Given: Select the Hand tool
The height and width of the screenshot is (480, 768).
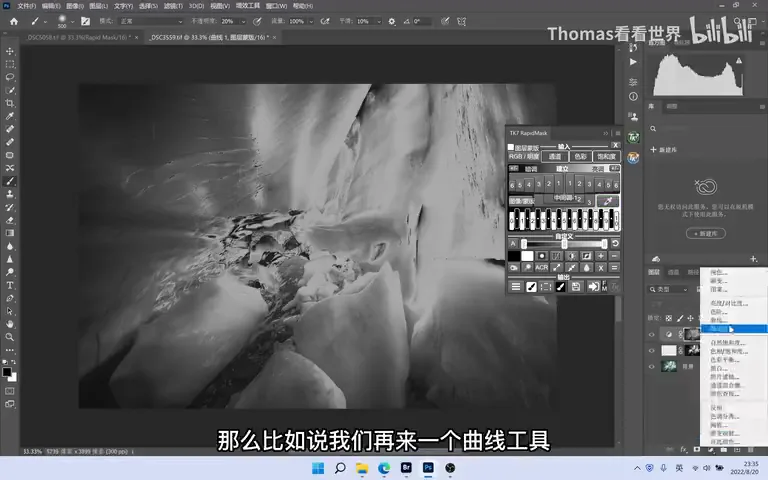Looking at the screenshot, I should tap(10, 324).
